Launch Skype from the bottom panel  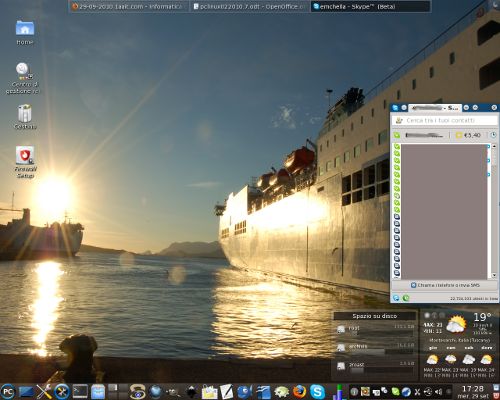pos(317,391)
